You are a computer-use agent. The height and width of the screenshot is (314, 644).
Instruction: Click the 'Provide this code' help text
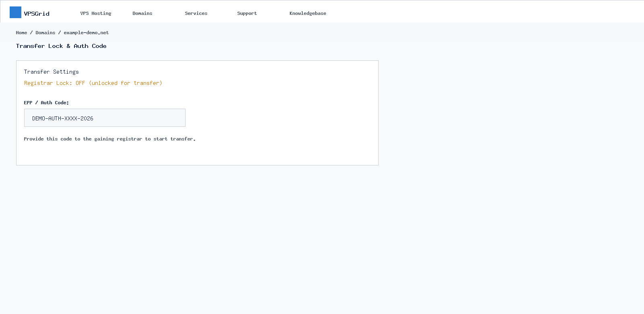tap(109, 139)
